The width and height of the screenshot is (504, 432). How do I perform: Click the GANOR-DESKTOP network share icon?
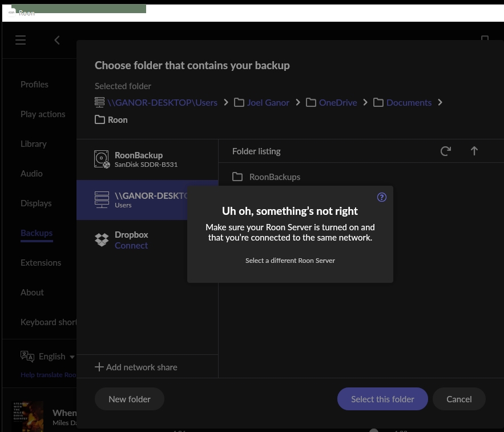102,199
